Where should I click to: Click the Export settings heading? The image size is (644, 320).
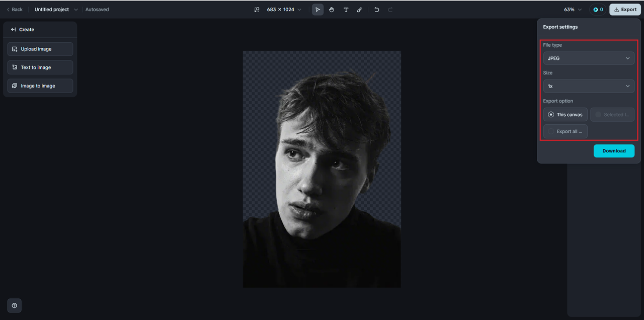coord(560,27)
